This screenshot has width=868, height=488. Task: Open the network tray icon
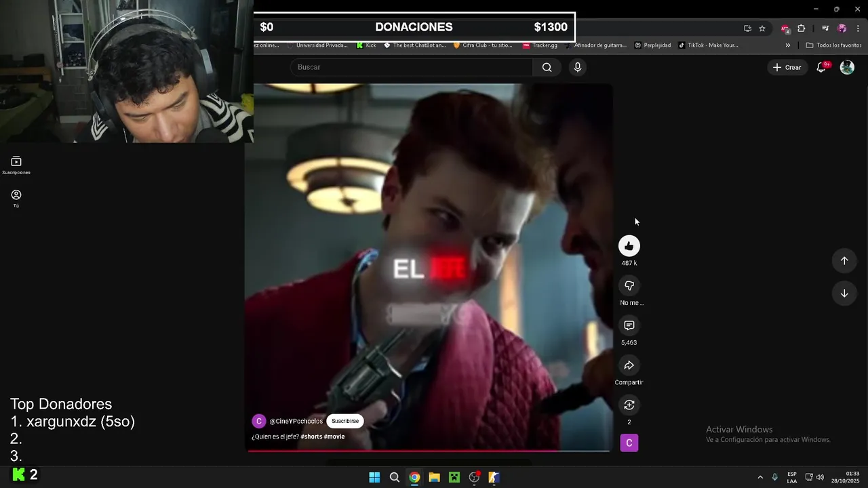(809, 477)
